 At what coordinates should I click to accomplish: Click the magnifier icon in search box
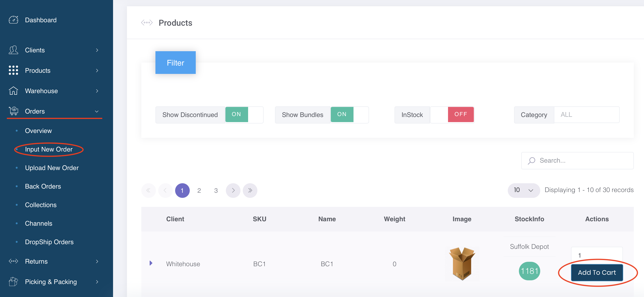click(x=531, y=161)
